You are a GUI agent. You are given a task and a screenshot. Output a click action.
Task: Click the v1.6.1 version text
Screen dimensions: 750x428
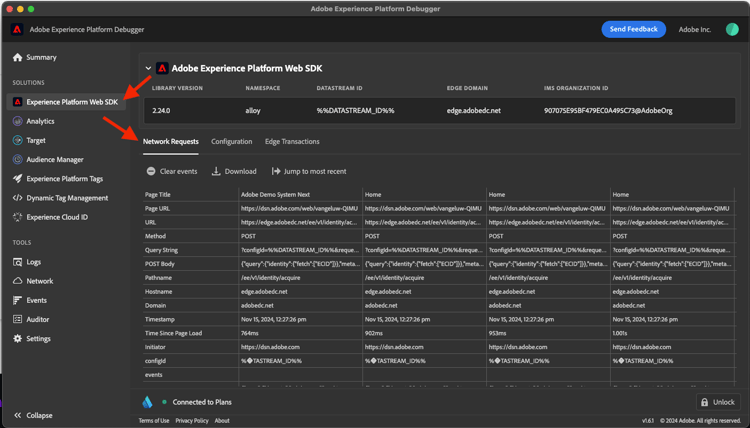pyautogui.click(x=648, y=421)
